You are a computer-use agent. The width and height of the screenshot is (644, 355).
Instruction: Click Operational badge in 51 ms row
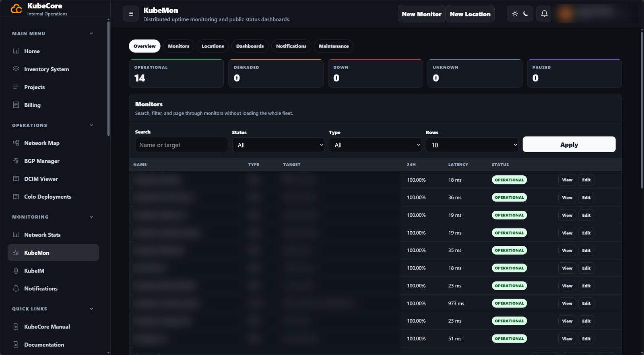(509, 339)
